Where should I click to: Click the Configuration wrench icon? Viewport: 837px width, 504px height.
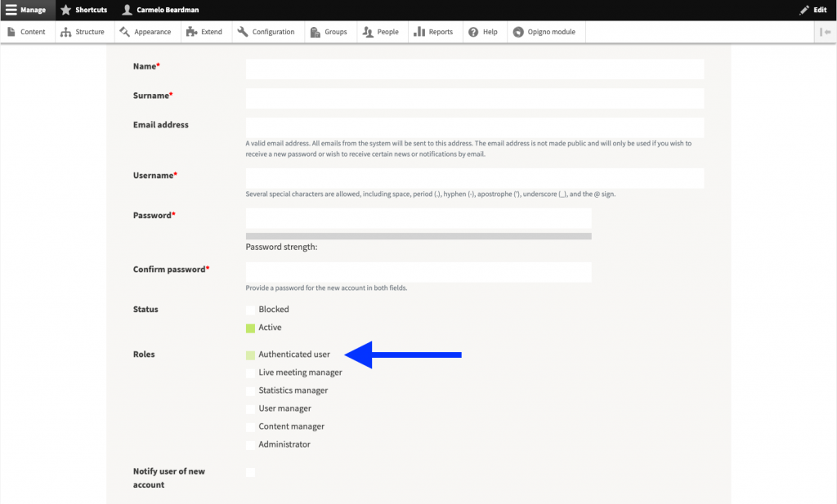point(242,32)
